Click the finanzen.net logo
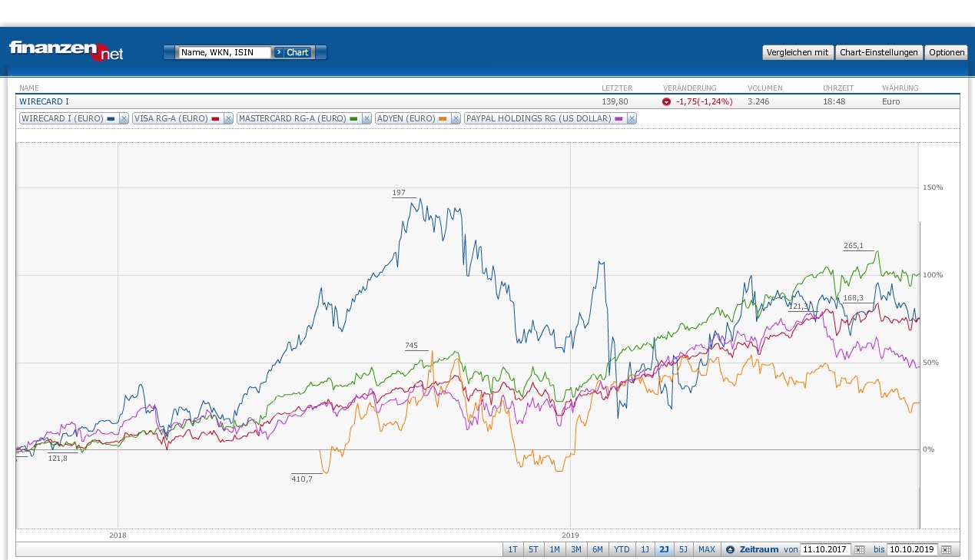This screenshot has width=975, height=560. 66,50
